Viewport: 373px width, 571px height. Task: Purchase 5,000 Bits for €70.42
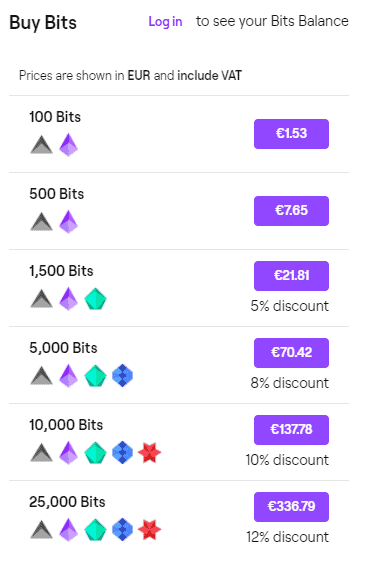click(x=291, y=353)
